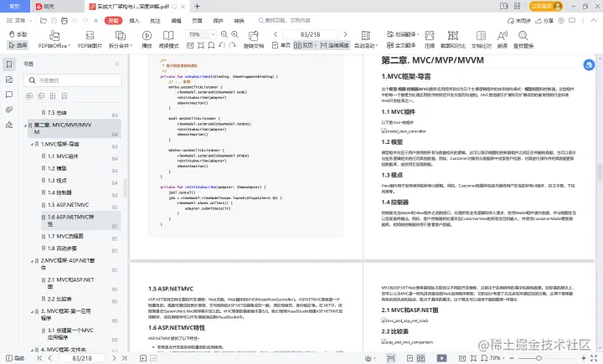Image resolution: width=603 pixels, height=364 pixels.
Task: Click the 书签查找 bookmark search field
Action: [73, 80]
